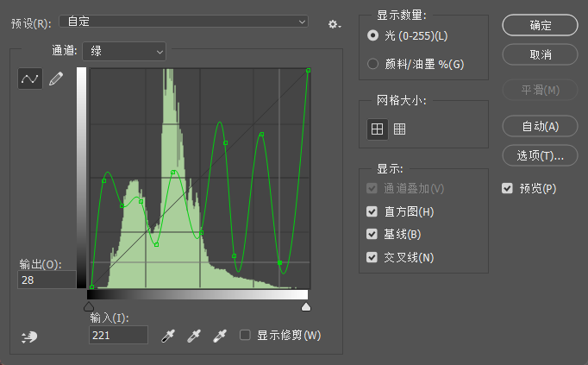Image resolution: width=588 pixels, height=365 pixels.
Task: Toggle the 直方图(H) checkbox
Action: pyautogui.click(x=372, y=211)
